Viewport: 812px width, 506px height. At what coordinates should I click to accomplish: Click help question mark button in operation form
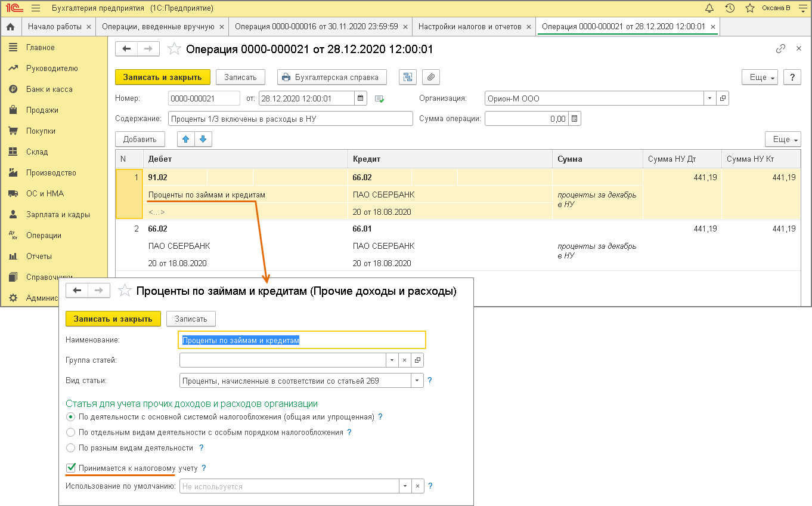(x=792, y=77)
